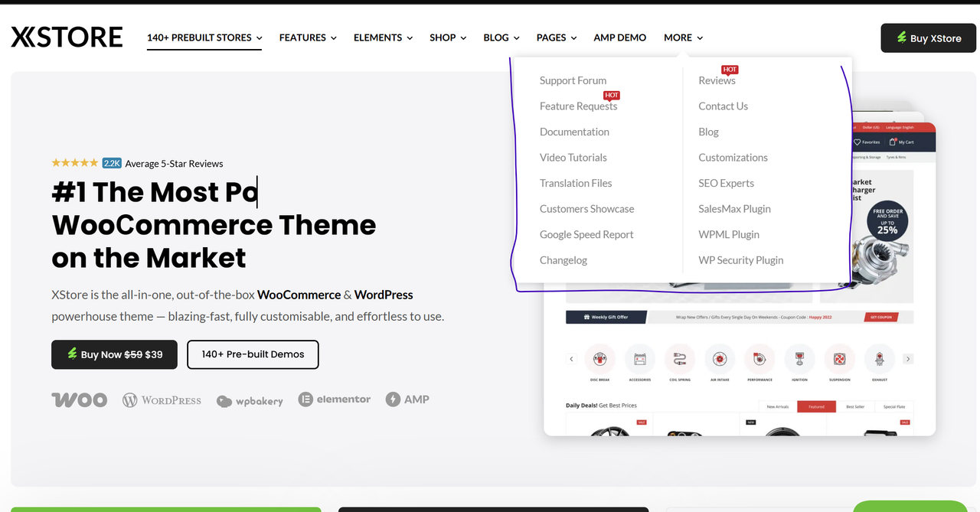This screenshot has width=980, height=512.
Task: Switch to the Best Seller tab in preview
Action: point(855,406)
